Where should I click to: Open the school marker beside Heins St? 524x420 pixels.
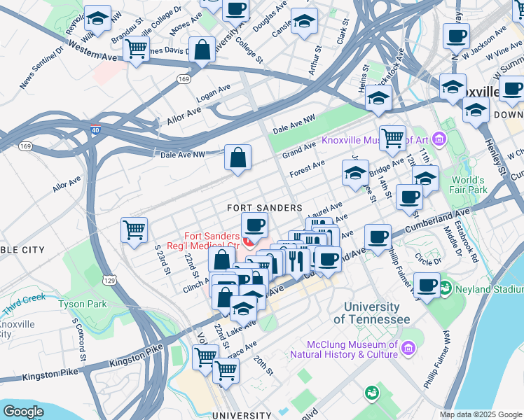(x=378, y=99)
